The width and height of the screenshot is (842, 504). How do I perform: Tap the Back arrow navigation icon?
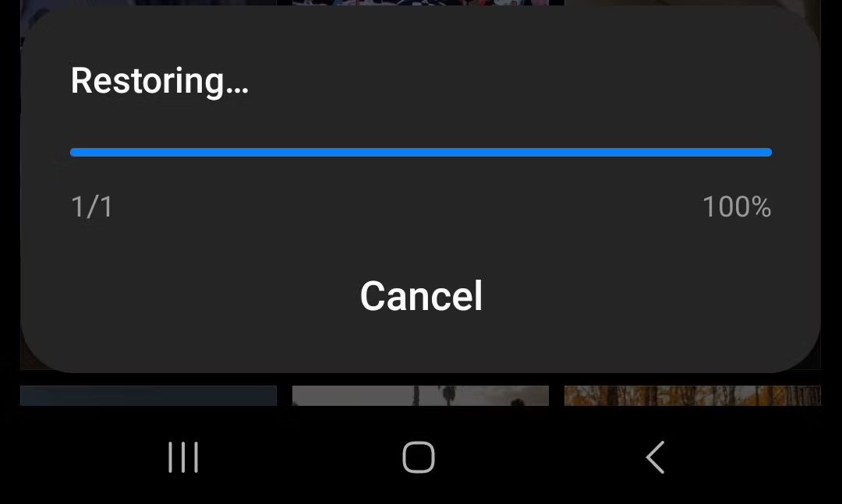[x=655, y=457]
